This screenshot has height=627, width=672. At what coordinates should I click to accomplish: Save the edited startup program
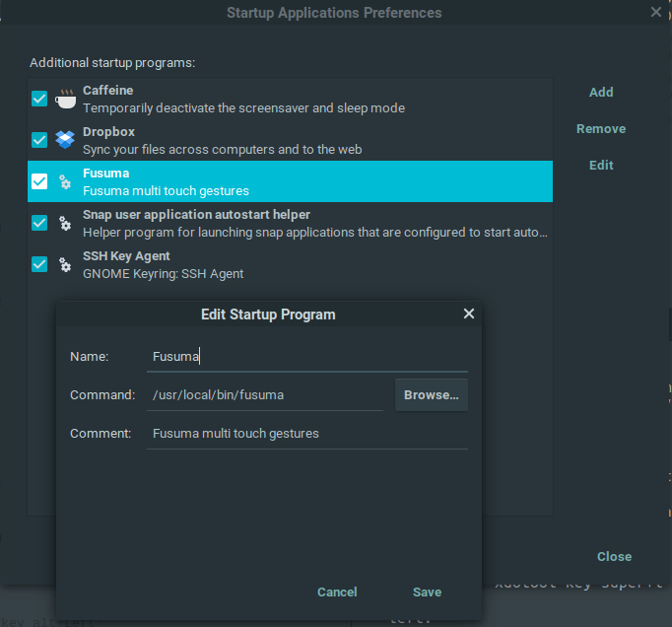(x=427, y=592)
